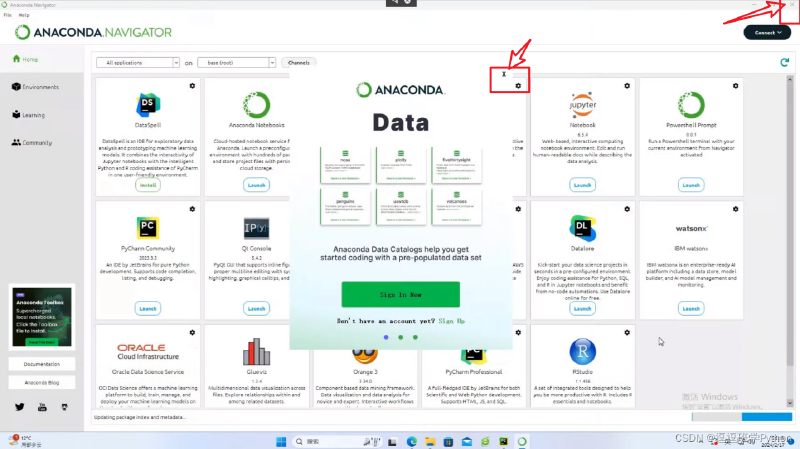This screenshot has height=449, width=800.
Task: Open the Anaconda Blog button in sidebar
Action: [x=42, y=382]
